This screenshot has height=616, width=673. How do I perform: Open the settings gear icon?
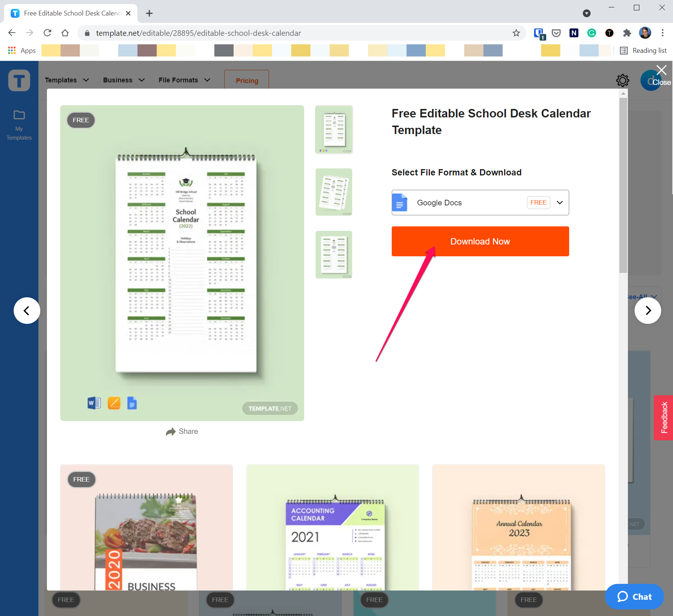[623, 80]
